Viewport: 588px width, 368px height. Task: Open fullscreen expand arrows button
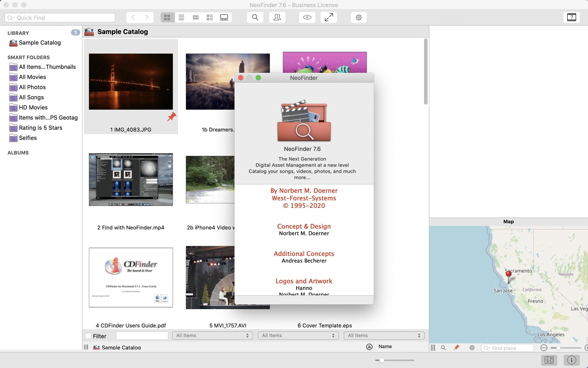click(x=329, y=17)
